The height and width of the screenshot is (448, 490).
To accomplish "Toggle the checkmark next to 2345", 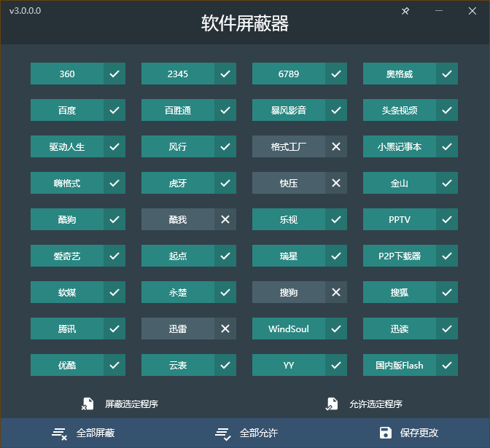I will pos(225,74).
